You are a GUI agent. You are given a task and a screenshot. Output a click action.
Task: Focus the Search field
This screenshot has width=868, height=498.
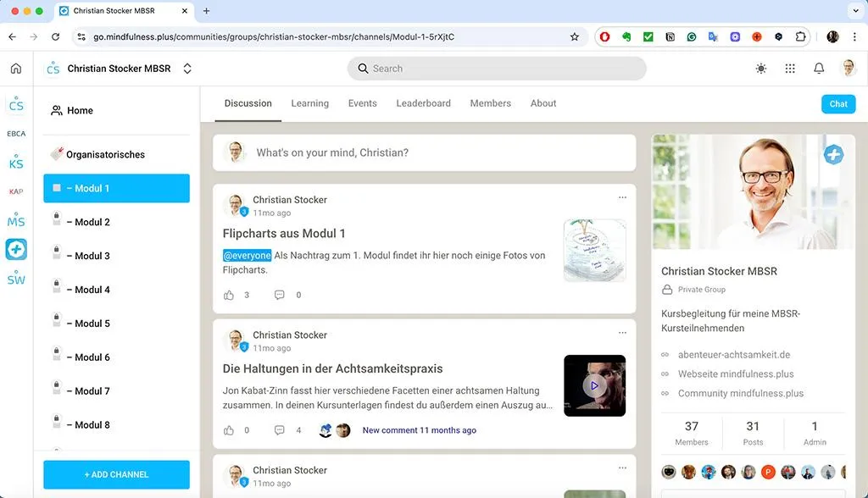pos(497,69)
